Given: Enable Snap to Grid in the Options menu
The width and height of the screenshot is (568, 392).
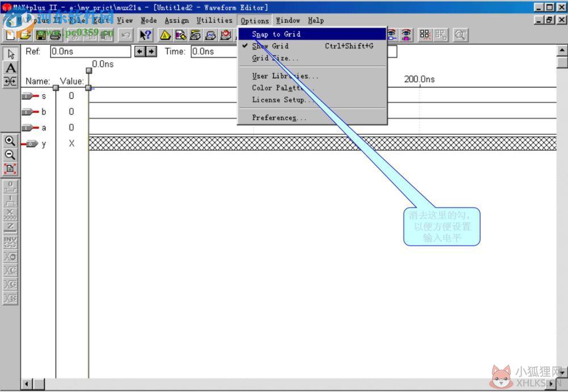Looking at the screenshot, I should 312,34.
